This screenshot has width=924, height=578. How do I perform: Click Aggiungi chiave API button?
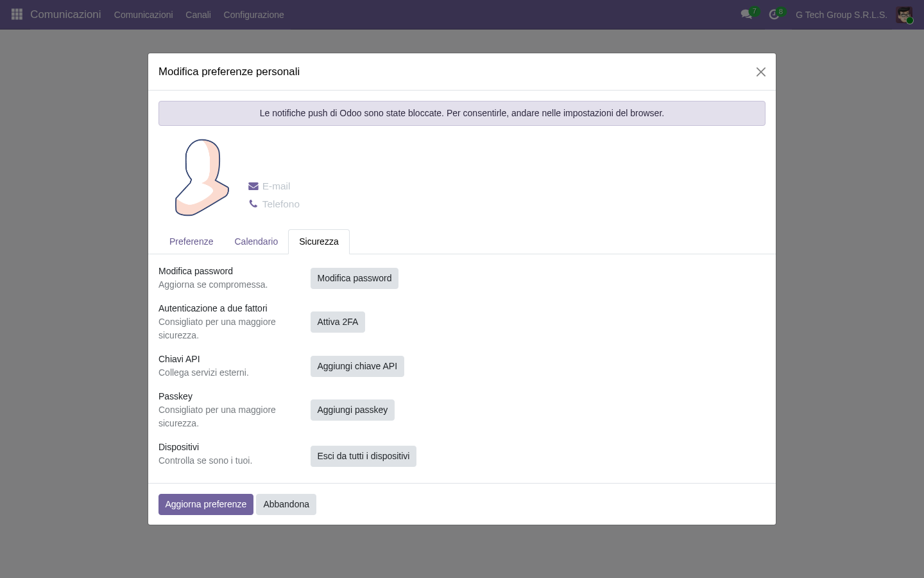tap(357, 366)
